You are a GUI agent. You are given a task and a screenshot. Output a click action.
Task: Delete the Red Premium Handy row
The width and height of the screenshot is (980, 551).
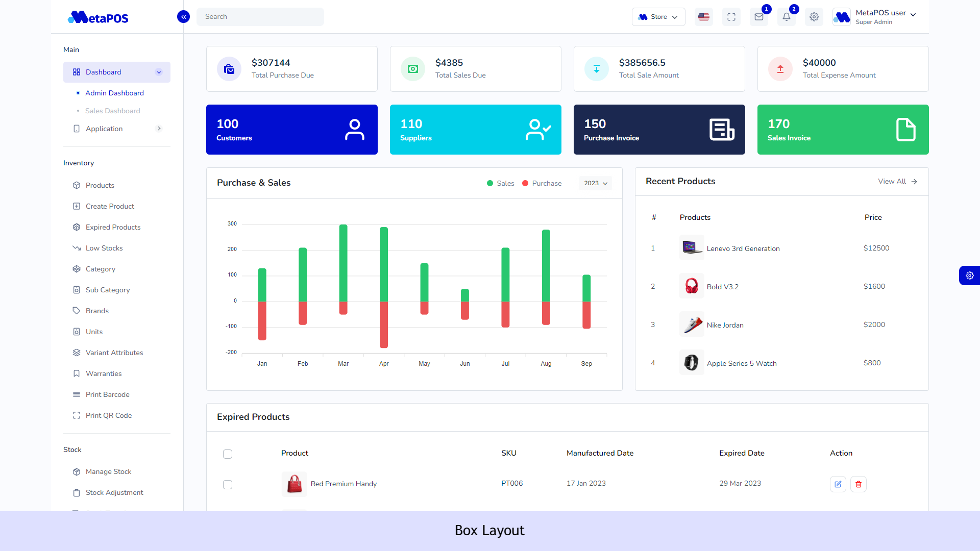(859, 484)
